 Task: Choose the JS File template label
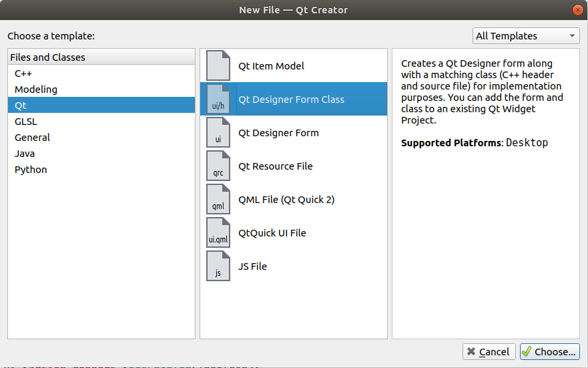(253, 266)
